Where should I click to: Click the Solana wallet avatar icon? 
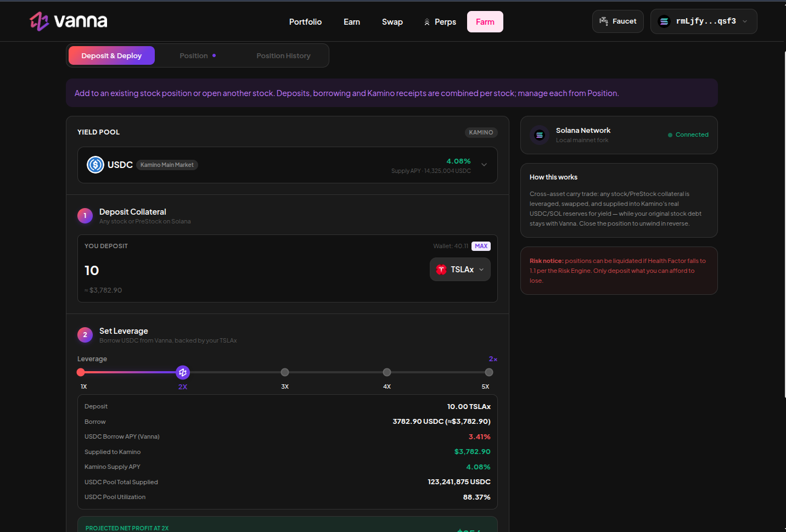click(x=664, y=21)
